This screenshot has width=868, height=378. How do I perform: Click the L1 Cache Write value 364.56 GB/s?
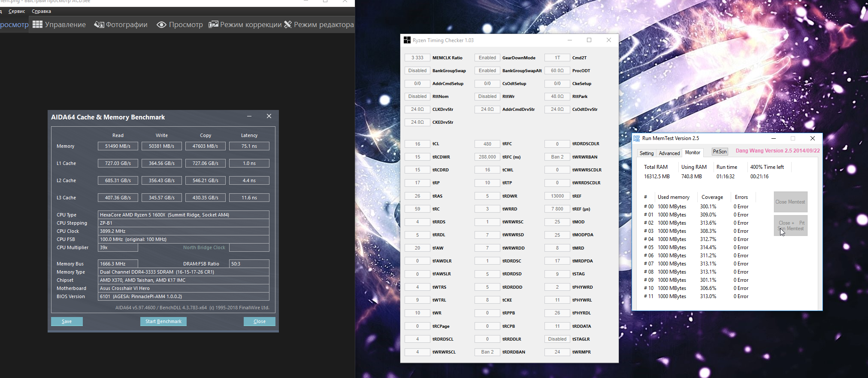click(162, 163)
